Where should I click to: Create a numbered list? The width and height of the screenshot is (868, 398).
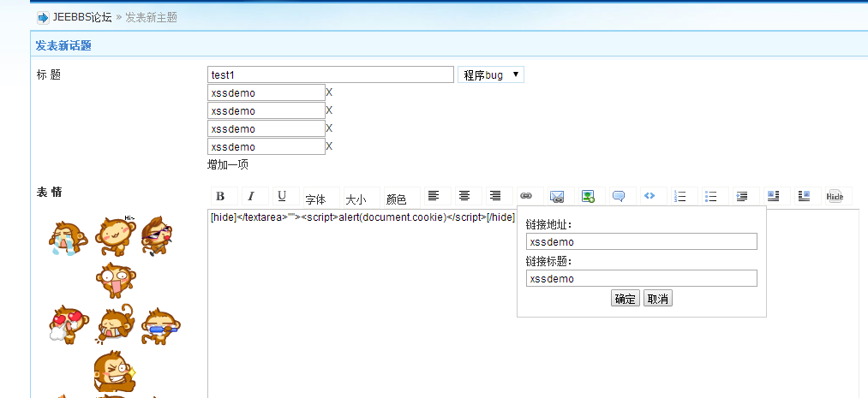pos(680,196)
